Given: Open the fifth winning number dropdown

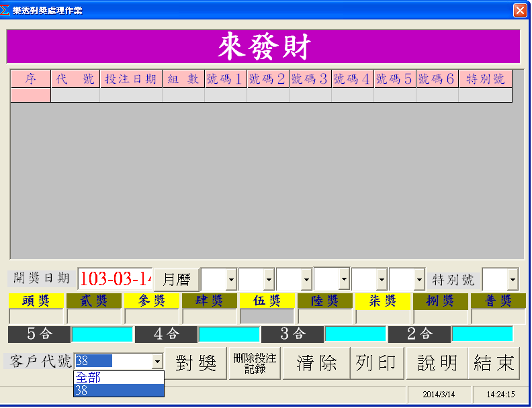Looking at the screenshot, I should (x=382, y=280).
